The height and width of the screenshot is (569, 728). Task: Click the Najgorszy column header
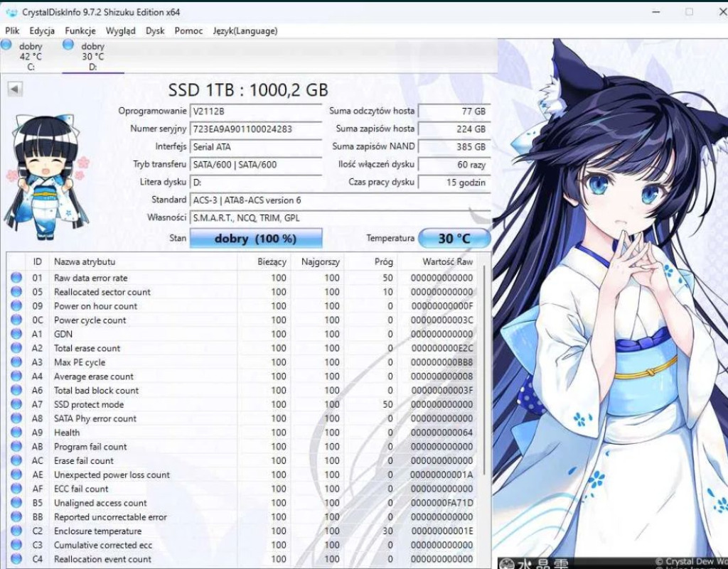pos(318,261)
